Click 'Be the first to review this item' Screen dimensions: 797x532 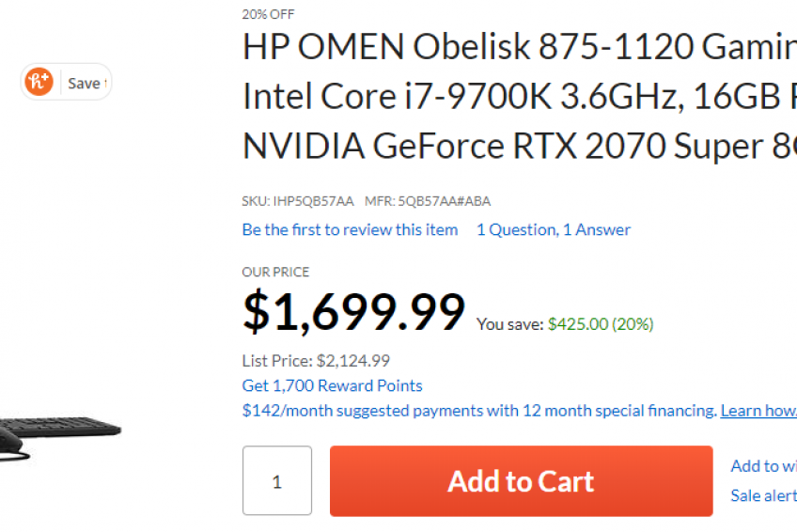(x=350, y=229)
